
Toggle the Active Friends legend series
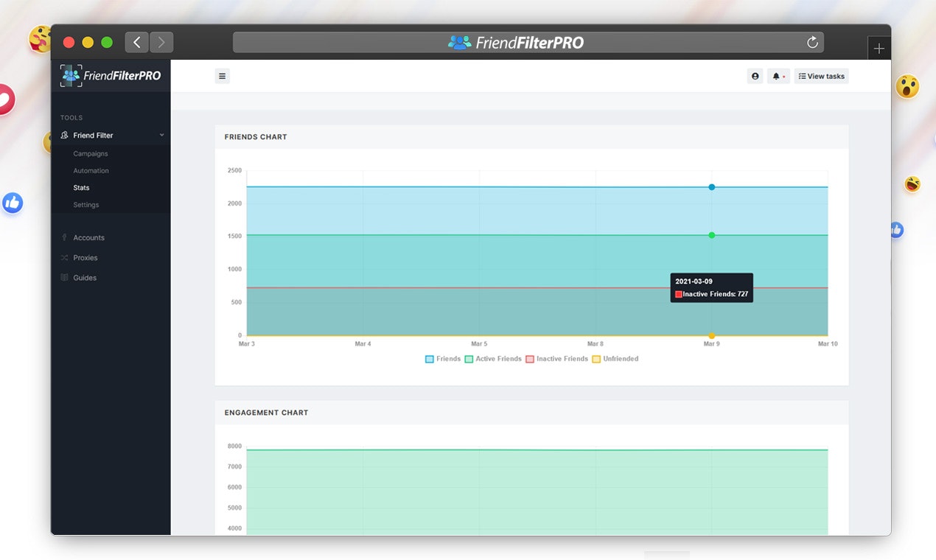[493, 359]
